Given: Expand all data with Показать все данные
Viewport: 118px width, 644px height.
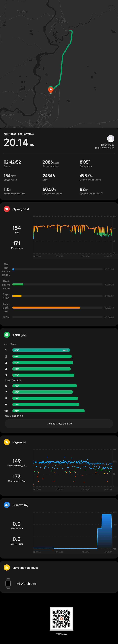Looking at the screenshot, I should (59, 424).
